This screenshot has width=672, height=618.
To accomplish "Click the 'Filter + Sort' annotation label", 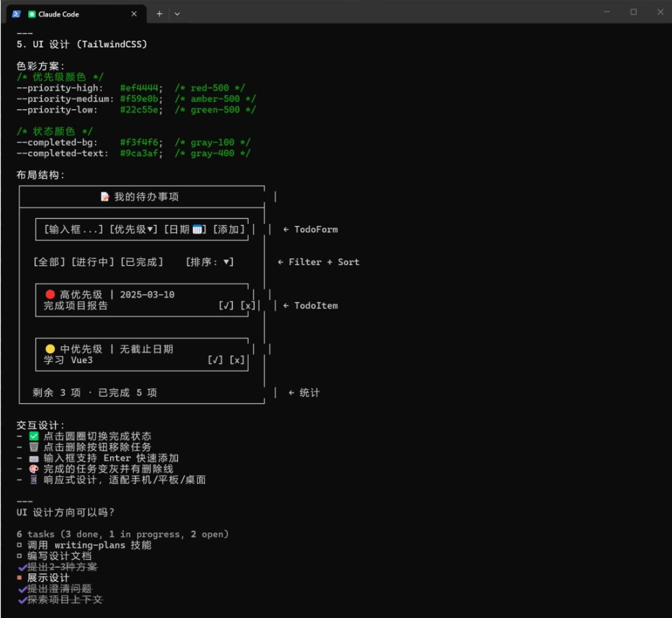I will point(324,262).
